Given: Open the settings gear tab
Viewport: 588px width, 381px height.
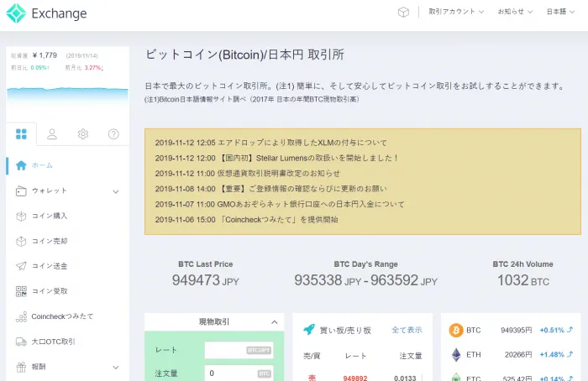Looking at the screenshot, I should point(83,133).
